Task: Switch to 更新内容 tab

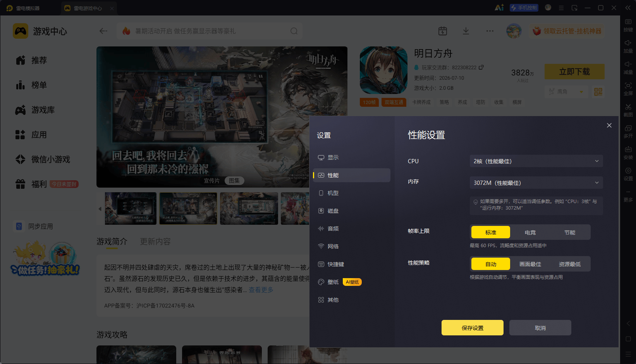Action: coord(155,242)
